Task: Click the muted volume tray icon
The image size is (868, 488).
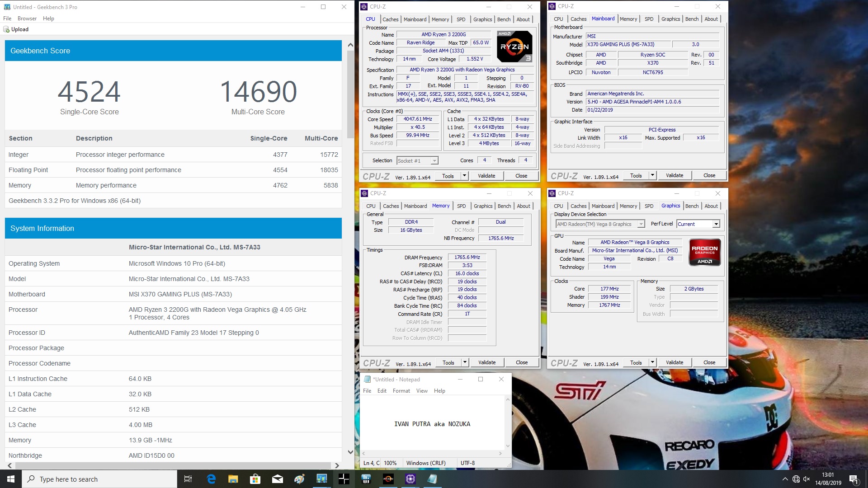Action: pyautogui.click(x=807, y=479)
